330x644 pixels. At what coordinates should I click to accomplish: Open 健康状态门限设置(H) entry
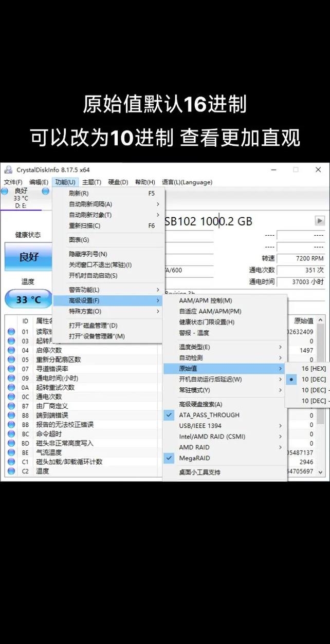click(225, 322)
